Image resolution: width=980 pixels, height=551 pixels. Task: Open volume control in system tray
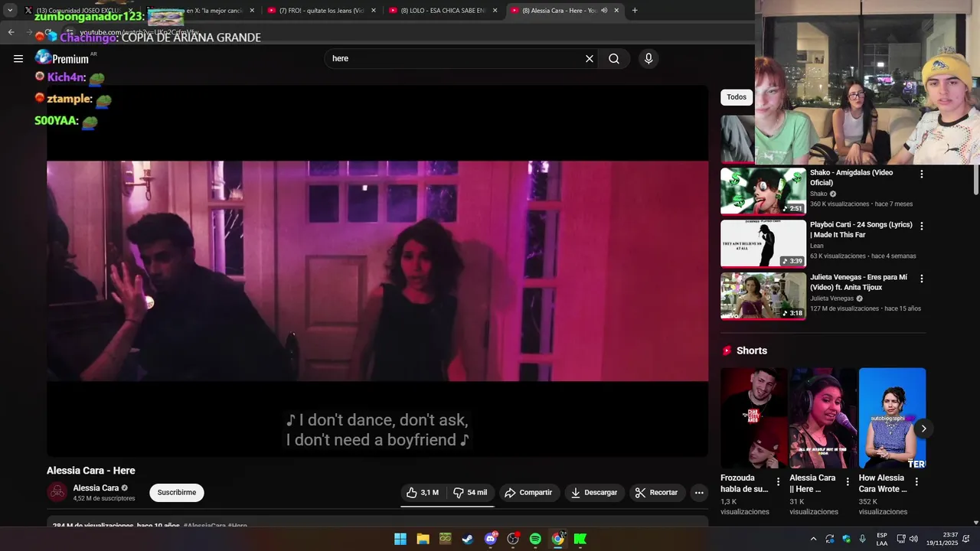tap(913, 539)
